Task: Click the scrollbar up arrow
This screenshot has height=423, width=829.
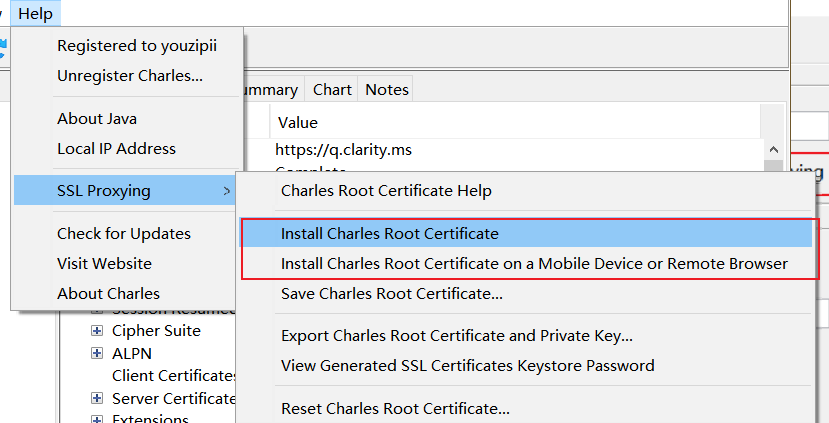Action: pos(774,150)
